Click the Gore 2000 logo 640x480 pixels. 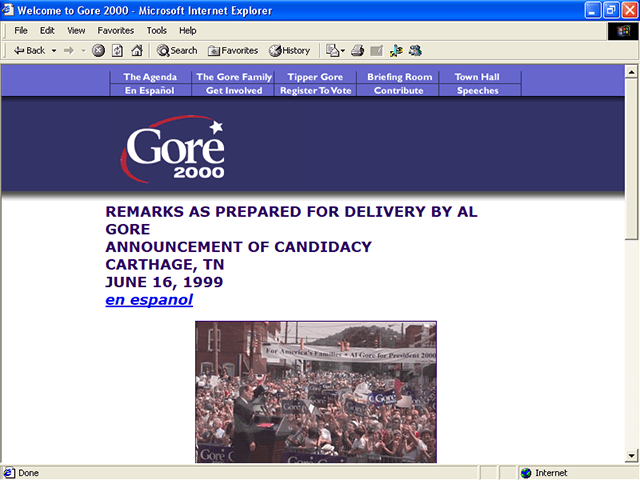[173, 149]
